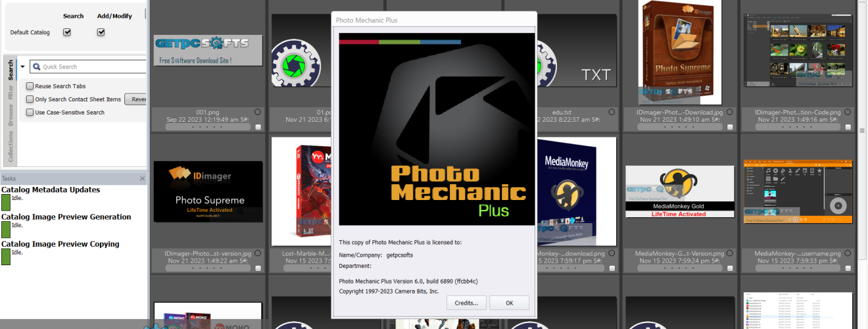Tag MediaMonkey-G...t-Version.png using its checkbox
Screen dimensions: 868x329
click(x=731, y=268)
